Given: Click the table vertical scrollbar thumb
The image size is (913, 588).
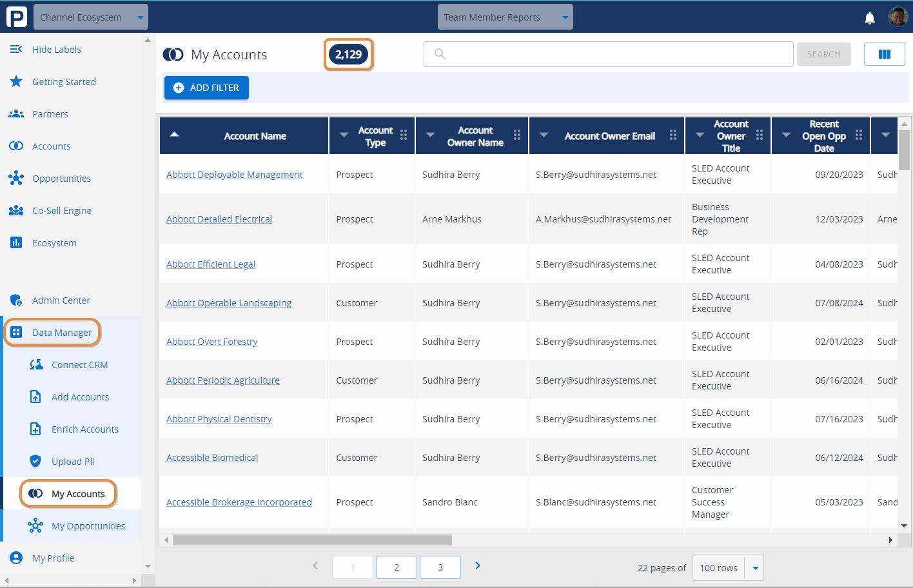Looking at the screenshot, I should pos(904,150).
